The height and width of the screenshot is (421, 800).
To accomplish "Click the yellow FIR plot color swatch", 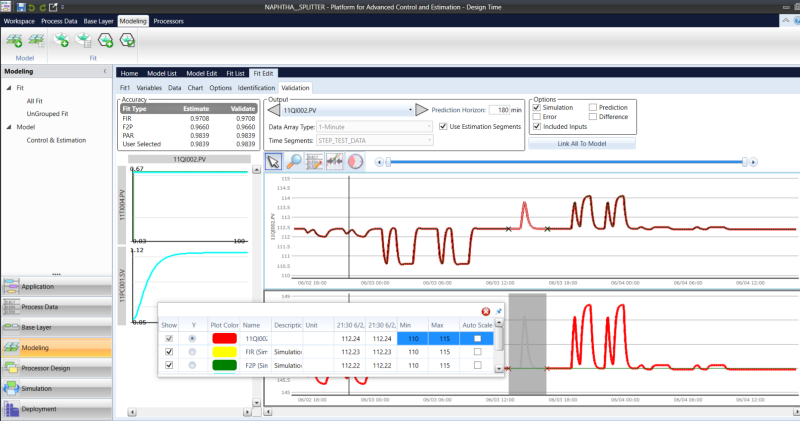I will click(x=224, y=352).
